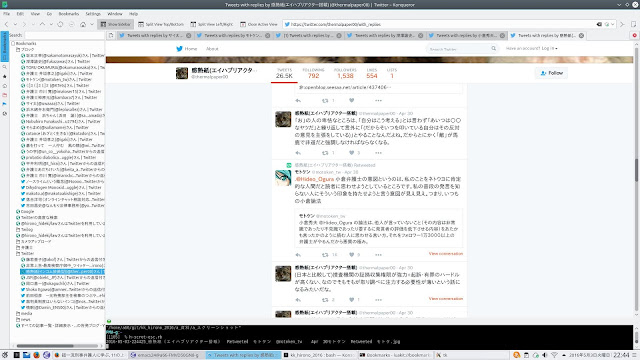Open the Up history dropdown arrow
This screenshot has width=640, height=360.
[x=51, y=24]
